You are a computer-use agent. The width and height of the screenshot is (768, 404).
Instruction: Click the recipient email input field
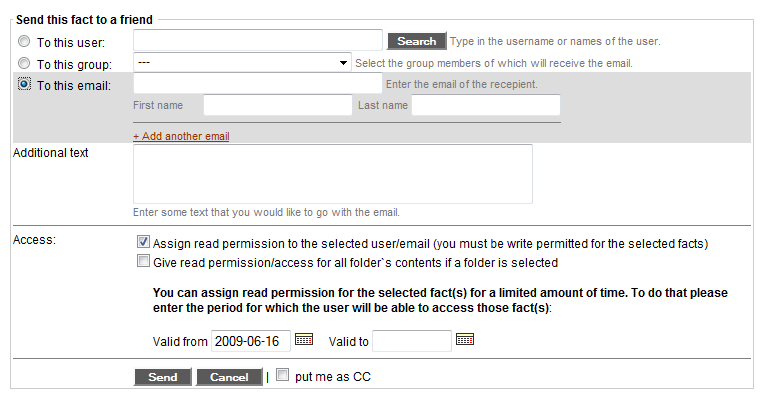coord(257,84)
